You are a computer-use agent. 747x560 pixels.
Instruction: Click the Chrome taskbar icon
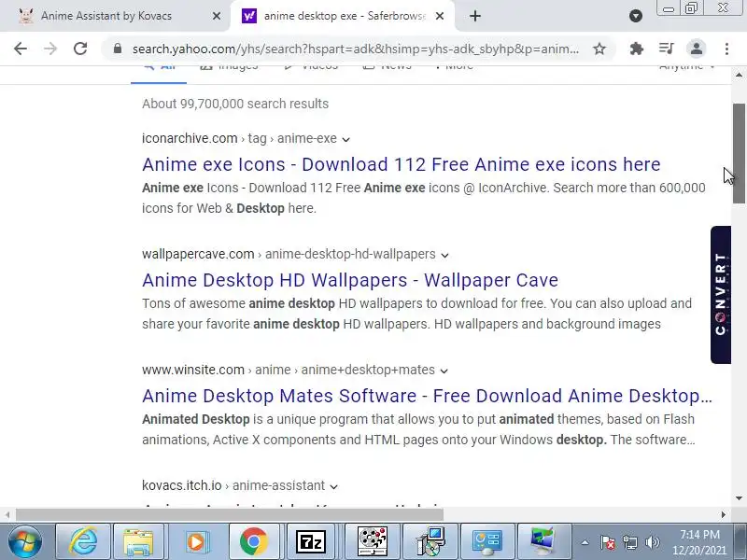(254, 541)
